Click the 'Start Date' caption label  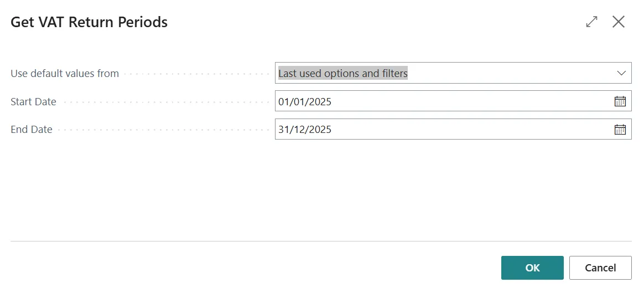coord(33,101)
